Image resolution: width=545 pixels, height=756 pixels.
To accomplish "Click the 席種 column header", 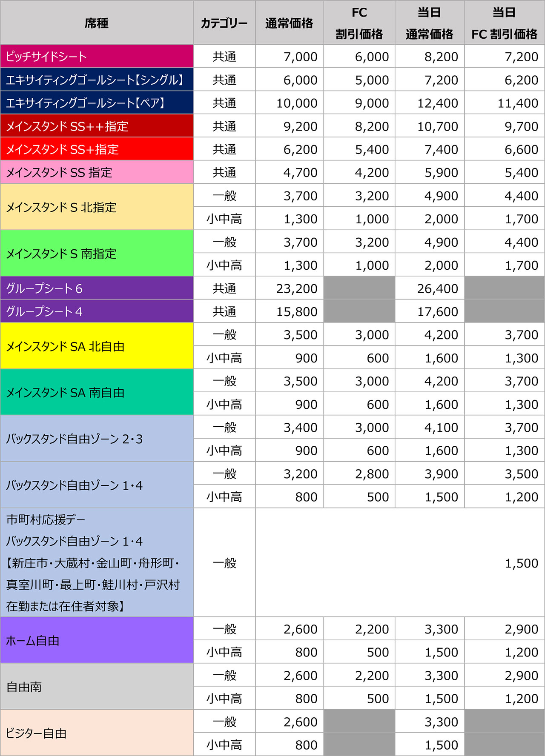I will click(x=97, y=23).
